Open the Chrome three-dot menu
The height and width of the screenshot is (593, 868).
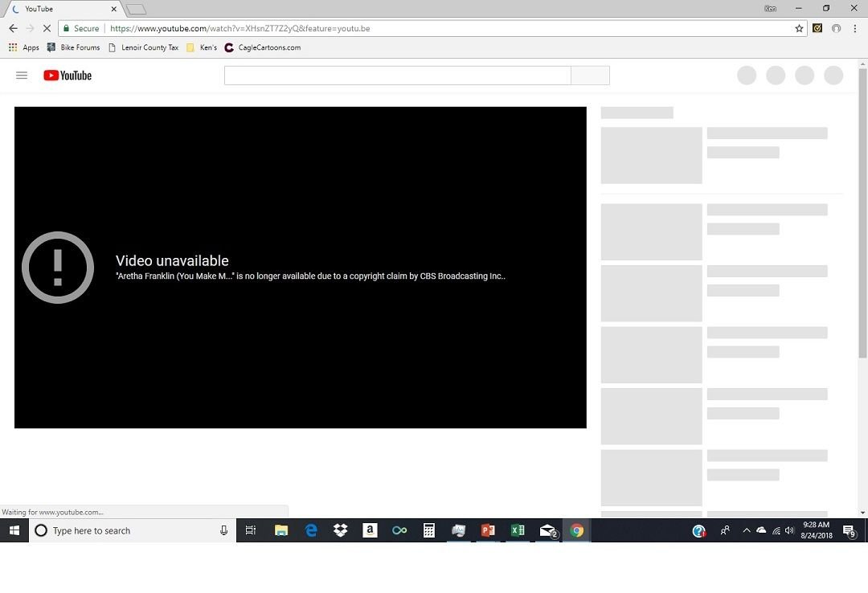coord(854,28)
